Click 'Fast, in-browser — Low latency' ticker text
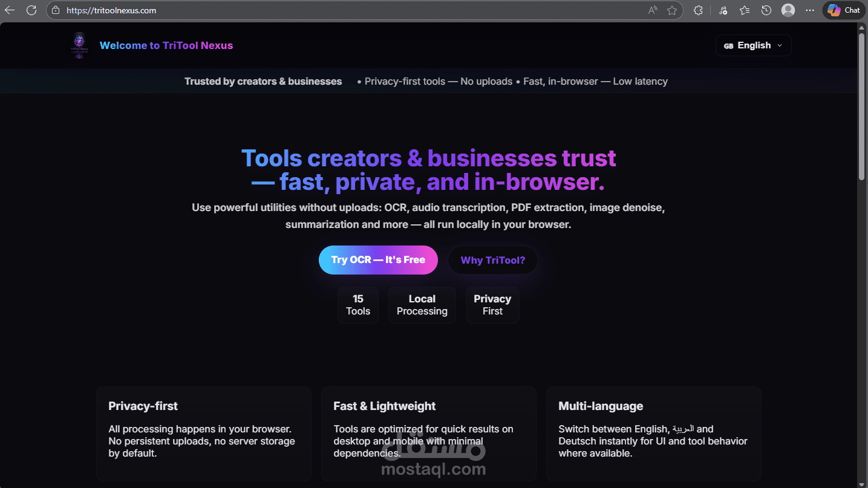Viewport: 868px width, 488px height. coord(596,82)
